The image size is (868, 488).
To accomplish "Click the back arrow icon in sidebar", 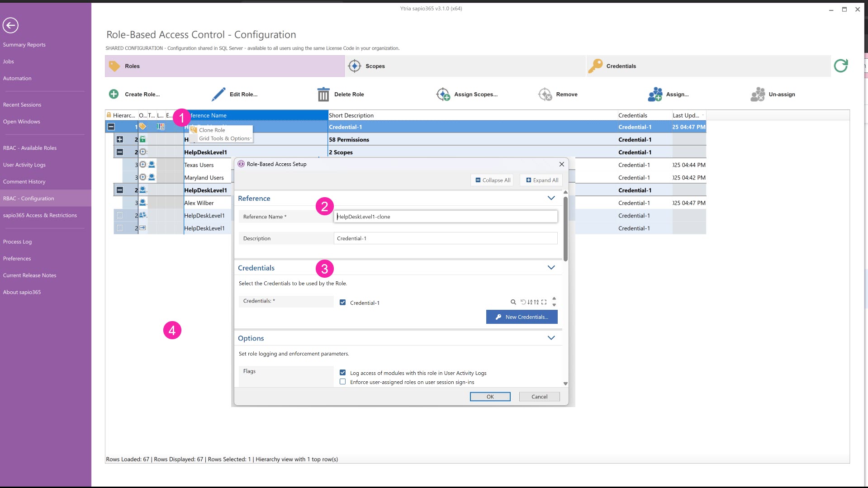I will point(10,25).
